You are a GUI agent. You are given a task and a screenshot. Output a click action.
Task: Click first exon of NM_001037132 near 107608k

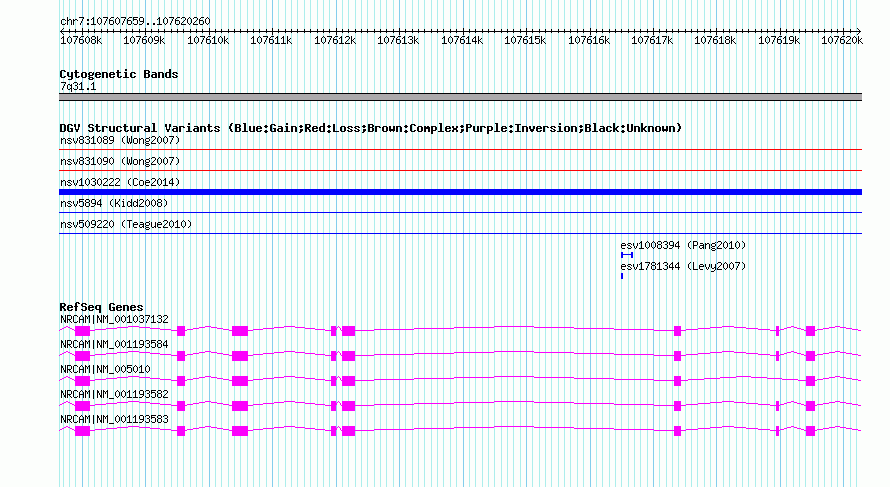pos(82,331)
